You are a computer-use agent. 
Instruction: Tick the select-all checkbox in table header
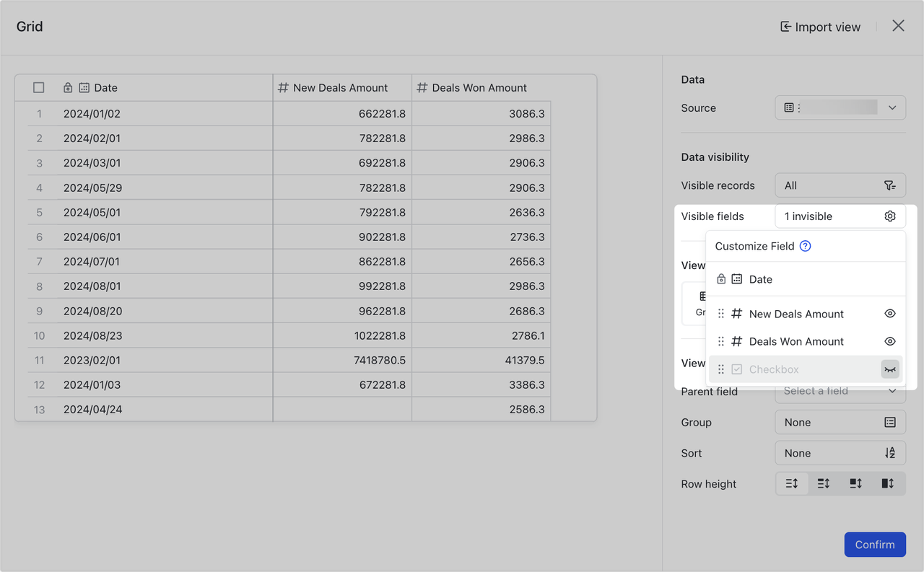(39, 87)
